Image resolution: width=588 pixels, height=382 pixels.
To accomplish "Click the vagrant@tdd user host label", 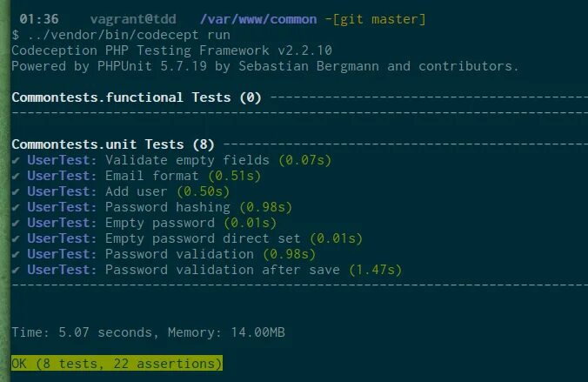I will pyautogui.click(x=133, y=19).
